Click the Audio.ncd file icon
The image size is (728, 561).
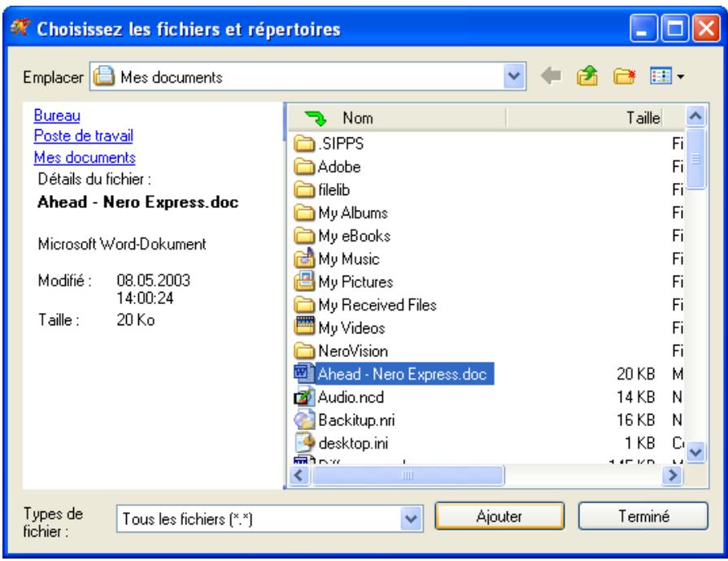click(304, 397)
